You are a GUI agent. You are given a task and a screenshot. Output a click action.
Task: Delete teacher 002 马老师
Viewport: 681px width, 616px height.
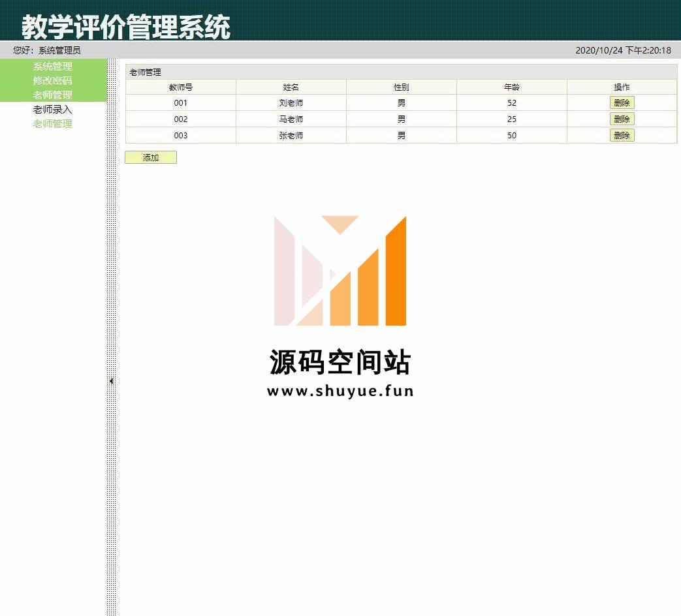pyautogui.click(x=622, y=119)
